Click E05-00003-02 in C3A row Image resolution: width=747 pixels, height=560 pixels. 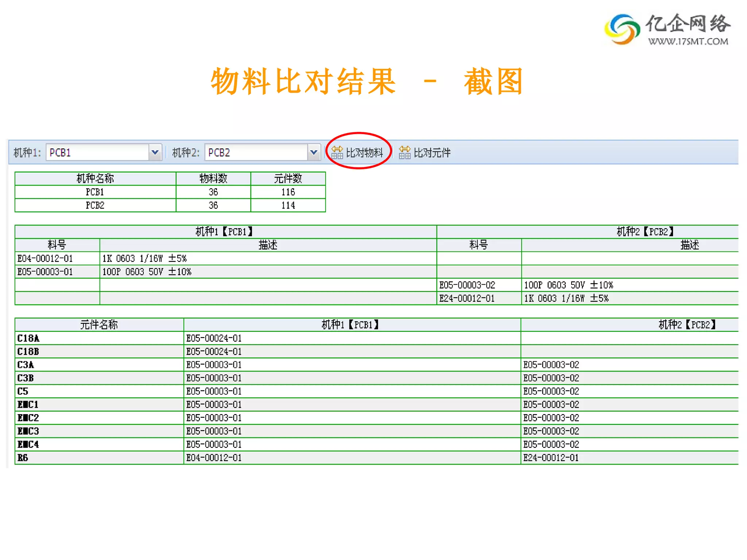click(x=551, y=365)
